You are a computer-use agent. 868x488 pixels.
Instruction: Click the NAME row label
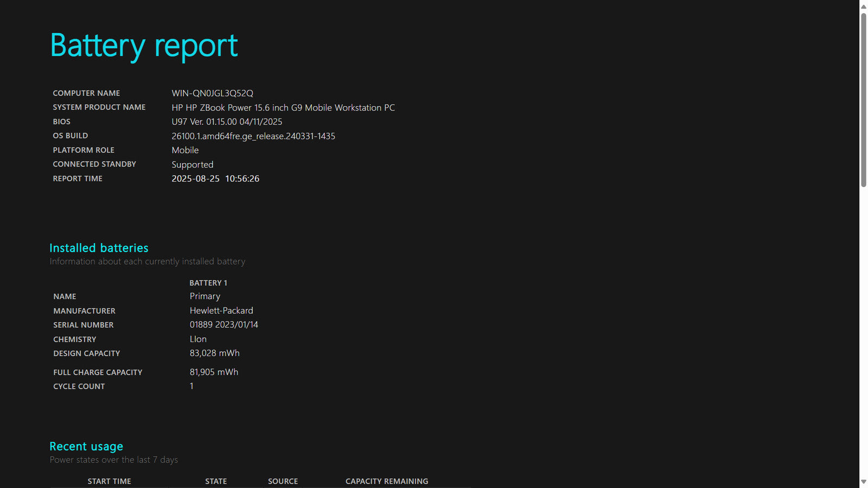point(65,297)
